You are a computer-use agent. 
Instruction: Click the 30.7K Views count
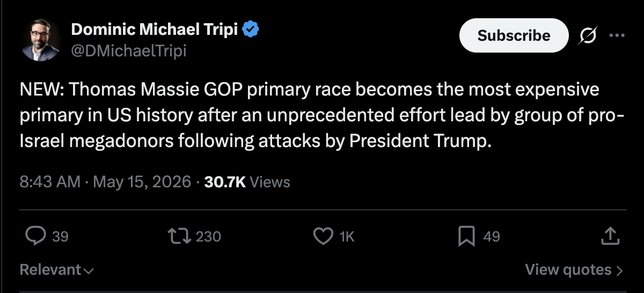(x=247, y=182)
